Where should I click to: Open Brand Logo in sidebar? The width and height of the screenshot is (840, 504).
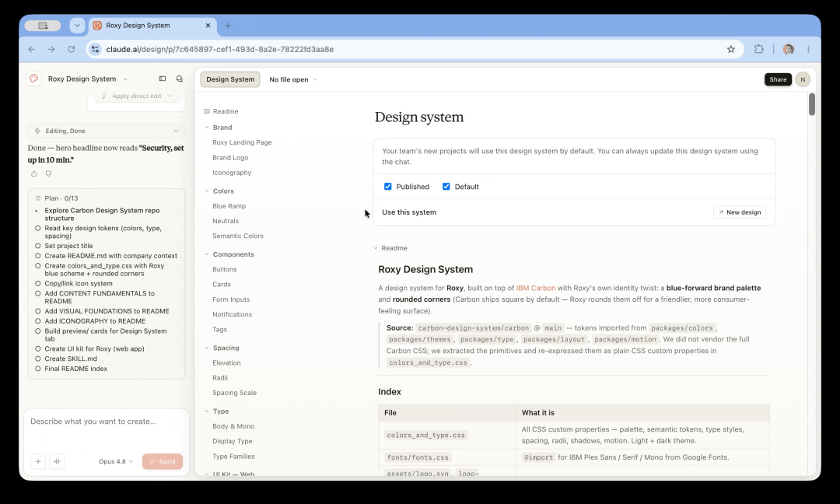tap(230, 157)
